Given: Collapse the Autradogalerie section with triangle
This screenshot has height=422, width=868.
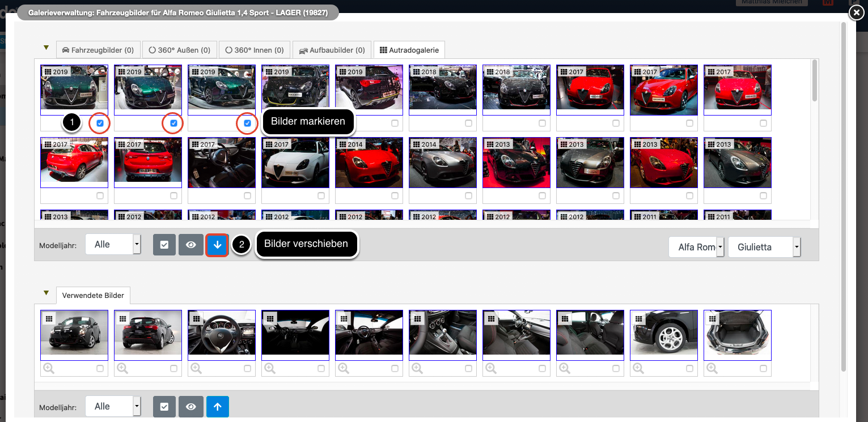Looking at the screenshot, I should pyautogui.click(x=46, y=48).
